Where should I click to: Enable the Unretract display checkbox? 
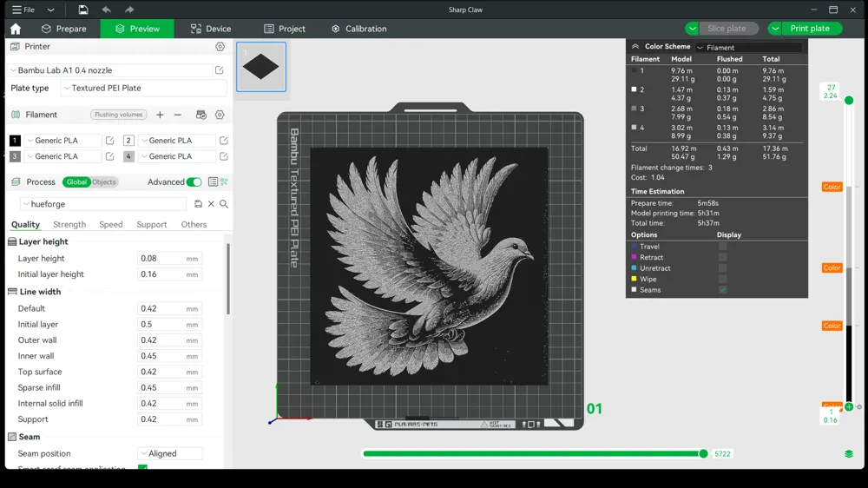coord(722,268)
